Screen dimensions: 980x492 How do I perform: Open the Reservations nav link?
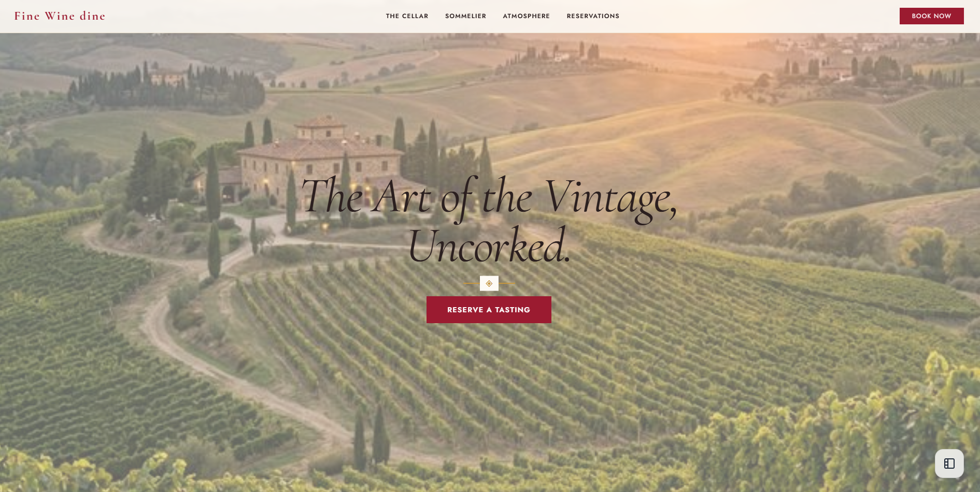tap(593, 16)
